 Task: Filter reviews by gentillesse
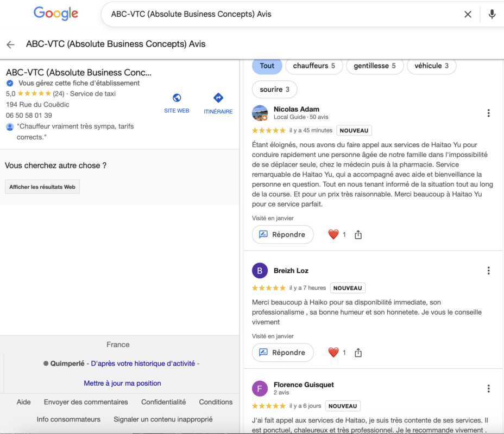tap(375, 66)
